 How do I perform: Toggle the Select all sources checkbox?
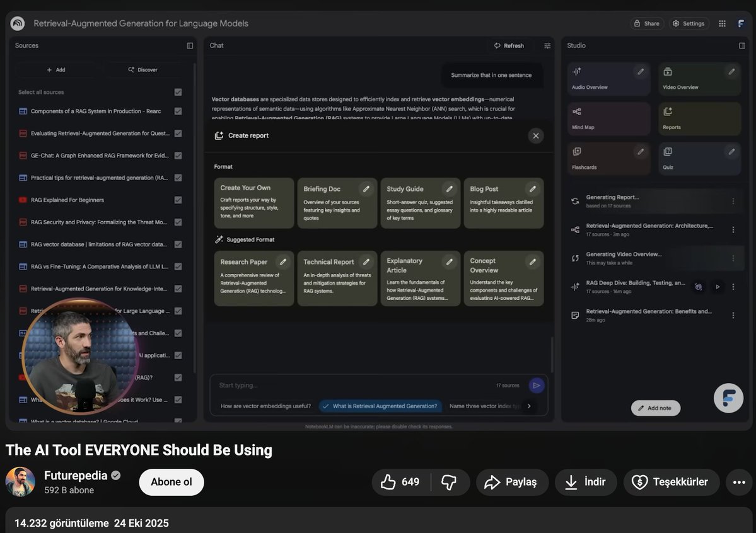tap(178, 92)
